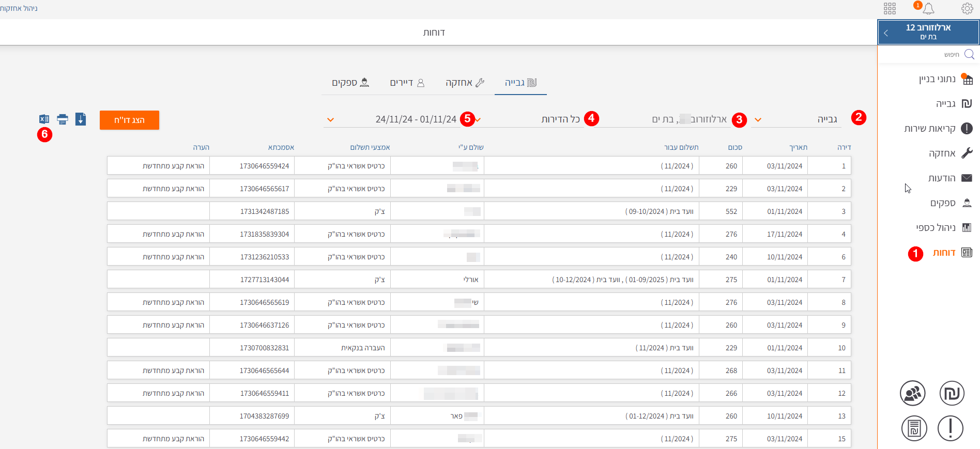
Task: Click the round exclamation service call shortcut
Action: coord(950,428)
